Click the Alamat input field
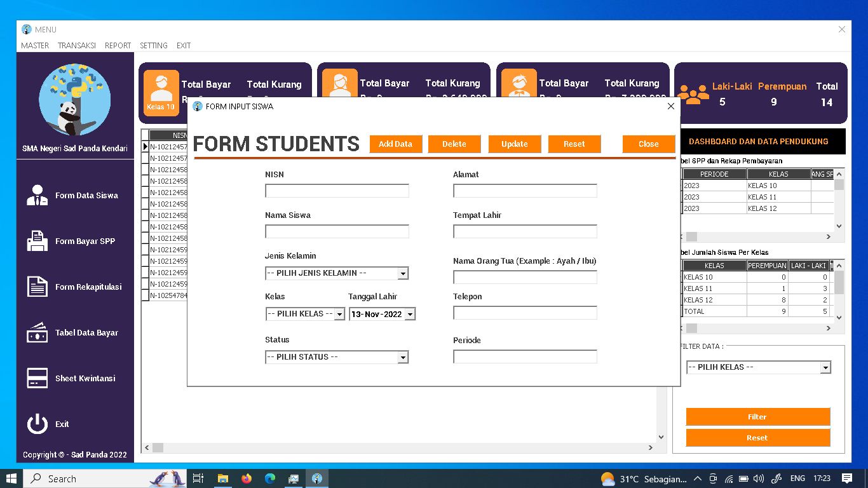Screen dimensions: 868x488 (525, 191)
